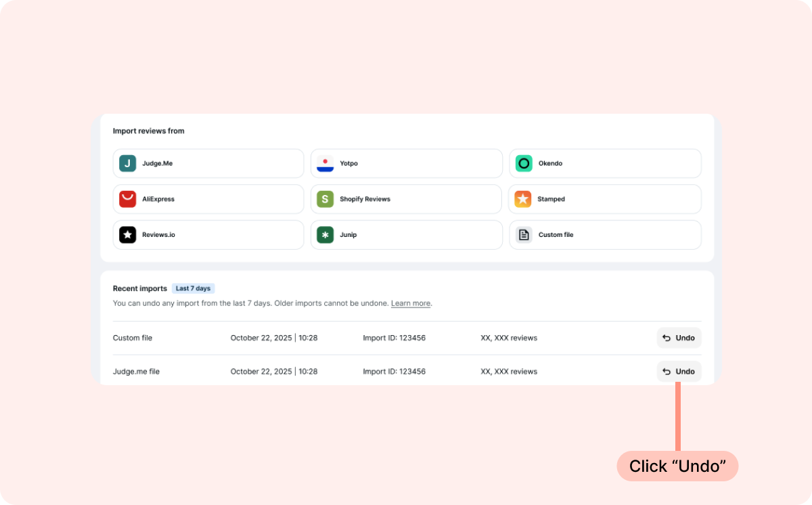This screenshot has height=505, width=812.
Task: Click the Okendo green circle icon
Action: [x=524, y=163]
